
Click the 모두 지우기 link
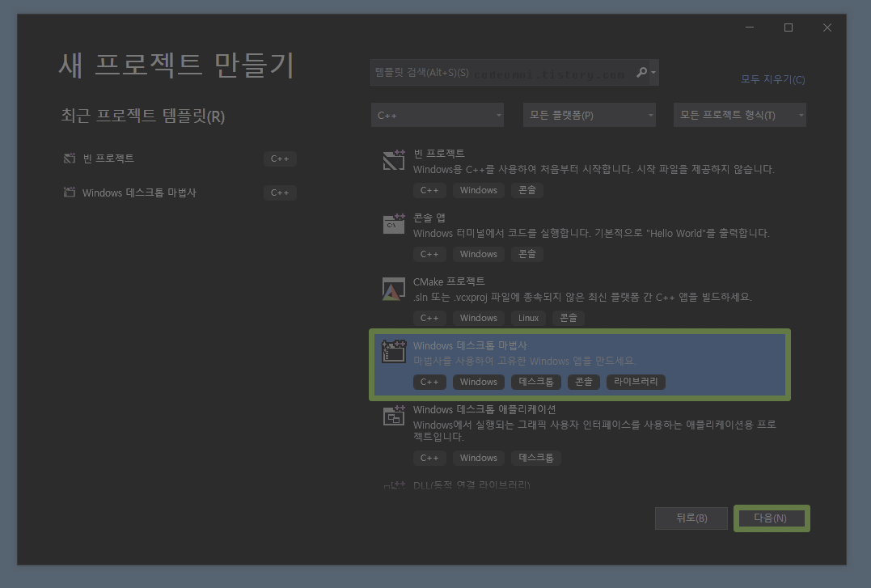tap(772, 79)
